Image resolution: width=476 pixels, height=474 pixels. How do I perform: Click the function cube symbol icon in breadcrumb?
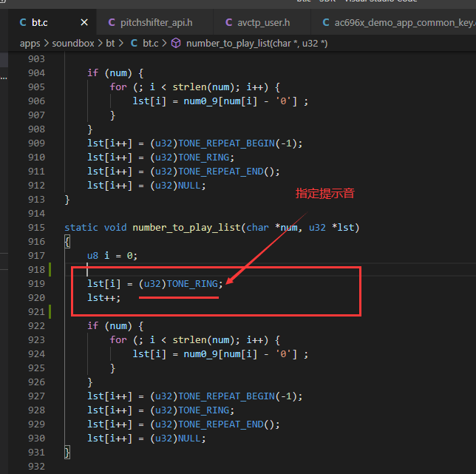(x=176, y=44)
